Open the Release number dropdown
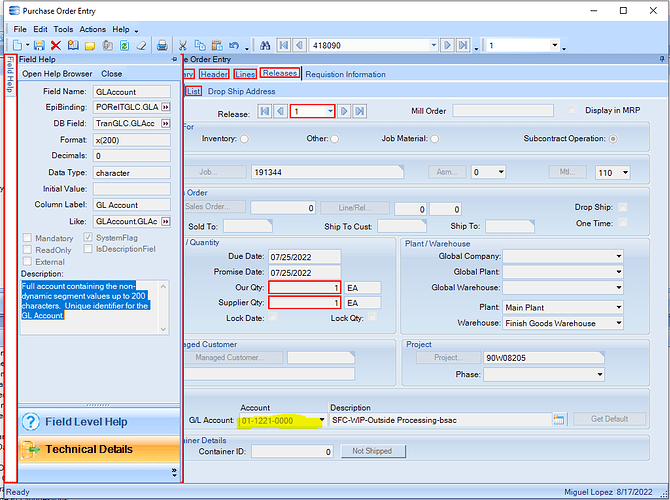 click(330, 112)
